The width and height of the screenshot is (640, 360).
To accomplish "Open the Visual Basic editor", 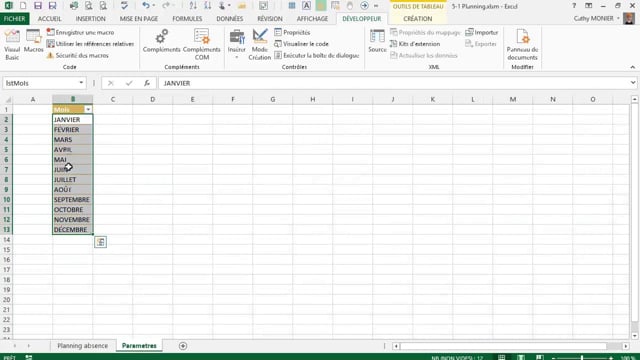I will 12,45.
